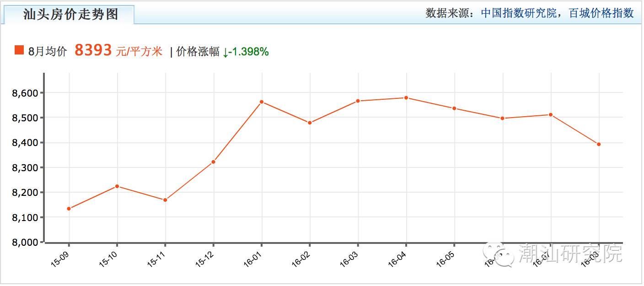The width and height of the screenshot is (644, 286).
Task: Click the orange legend square icon
Action: pos(19,50)
